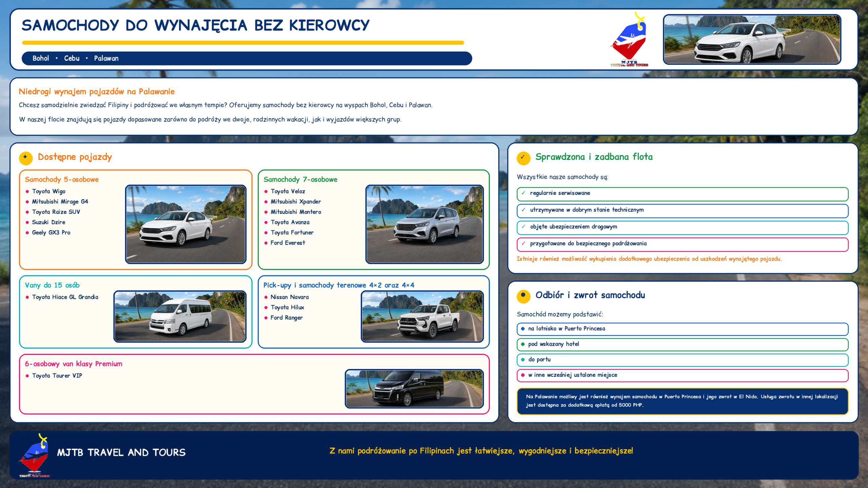This screenshot has width=868, height=488.
Task: Click the Samochody 7-osobowe heading
Action: pos(300,180)
